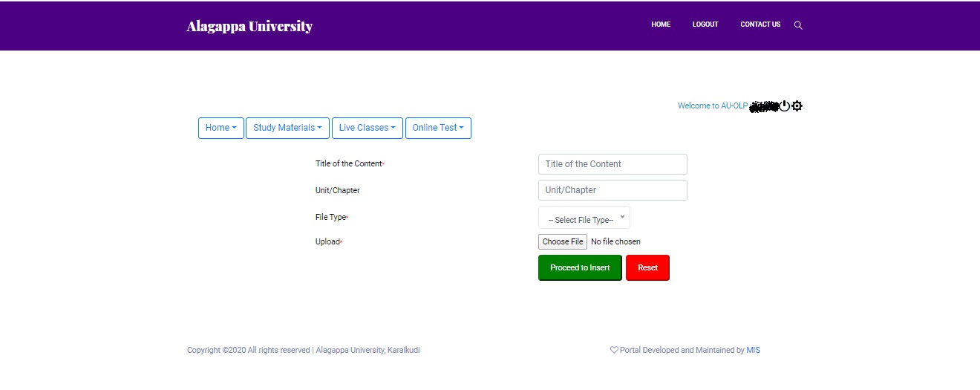Click the Choose File button
The image size is (980, 390).
point(563,241)
